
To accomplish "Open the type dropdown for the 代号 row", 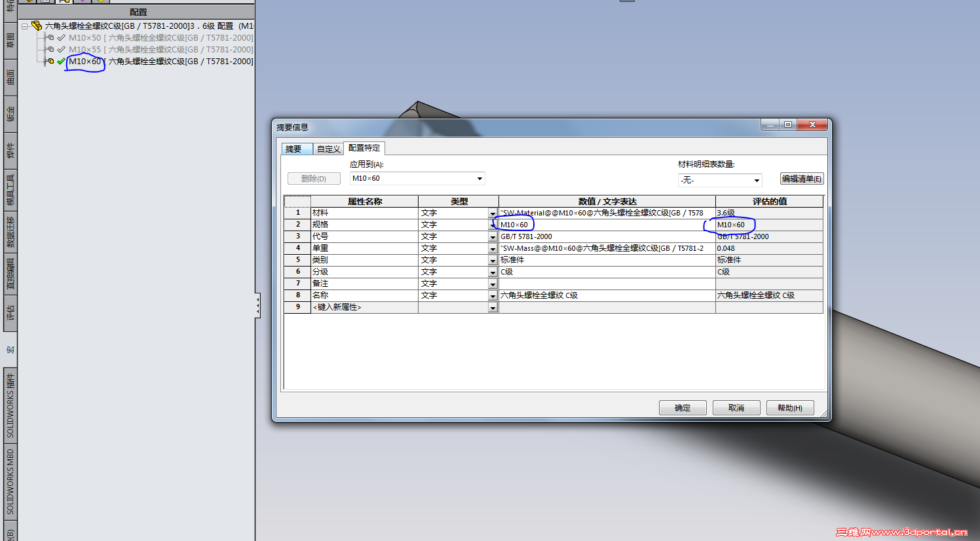I will 493,237.
